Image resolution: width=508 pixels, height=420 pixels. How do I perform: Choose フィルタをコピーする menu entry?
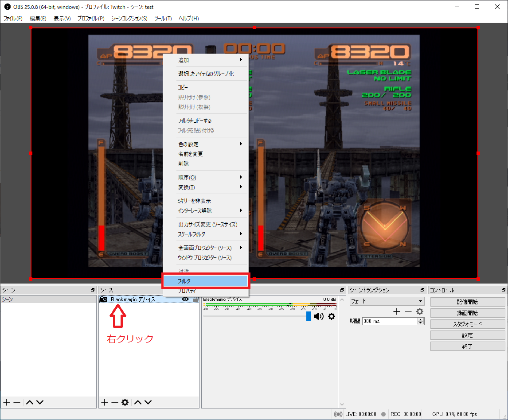click(x=206, y=121)
